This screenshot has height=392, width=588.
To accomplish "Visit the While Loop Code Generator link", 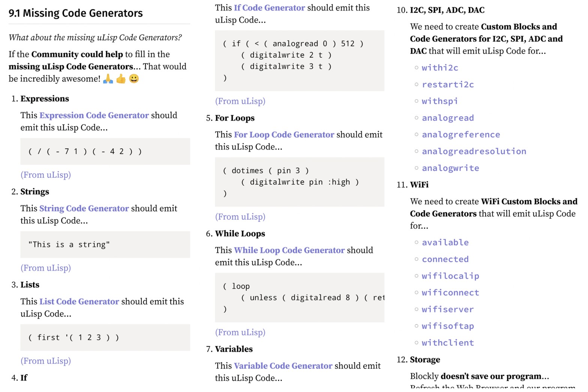I will 289,250.
